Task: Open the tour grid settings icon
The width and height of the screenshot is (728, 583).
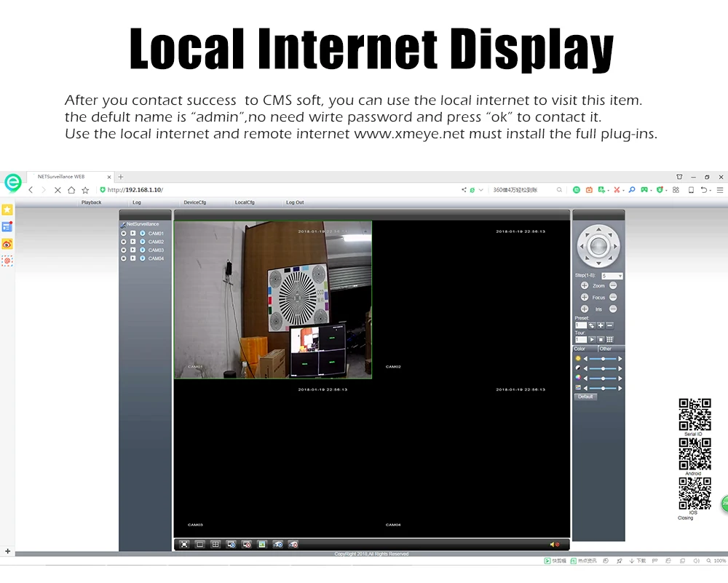Action: [610, 340]
